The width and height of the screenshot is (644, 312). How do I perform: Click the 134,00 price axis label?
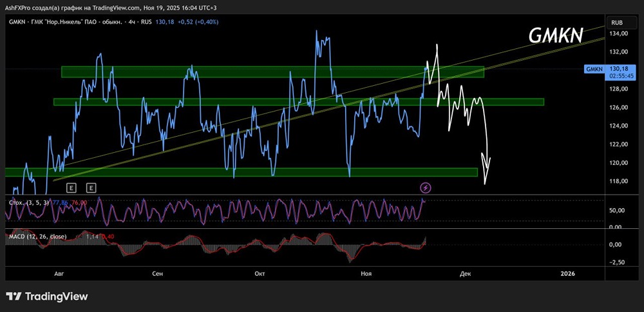click(x=620, y=34)
